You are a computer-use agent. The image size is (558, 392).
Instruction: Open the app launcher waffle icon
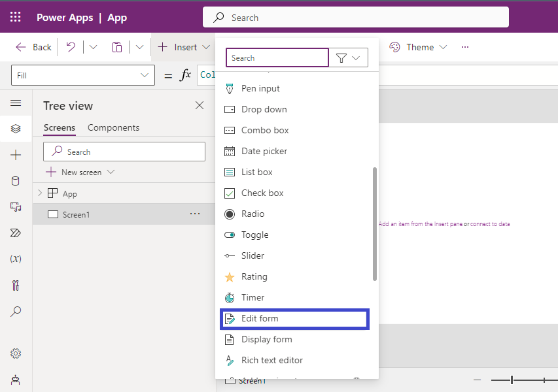[15, 18]
